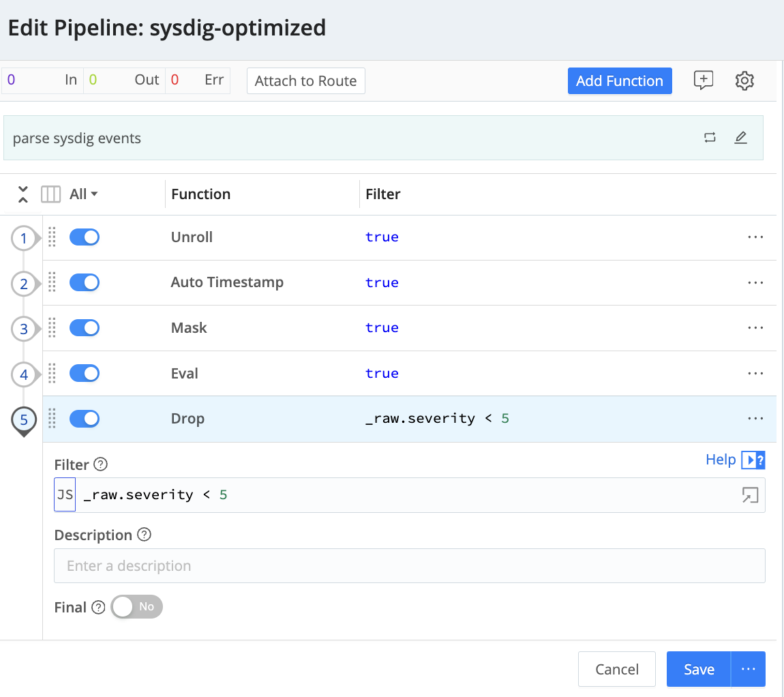Open the Unroll row options menu
This screenshot has height=697, width=784.
coord(755,237)
